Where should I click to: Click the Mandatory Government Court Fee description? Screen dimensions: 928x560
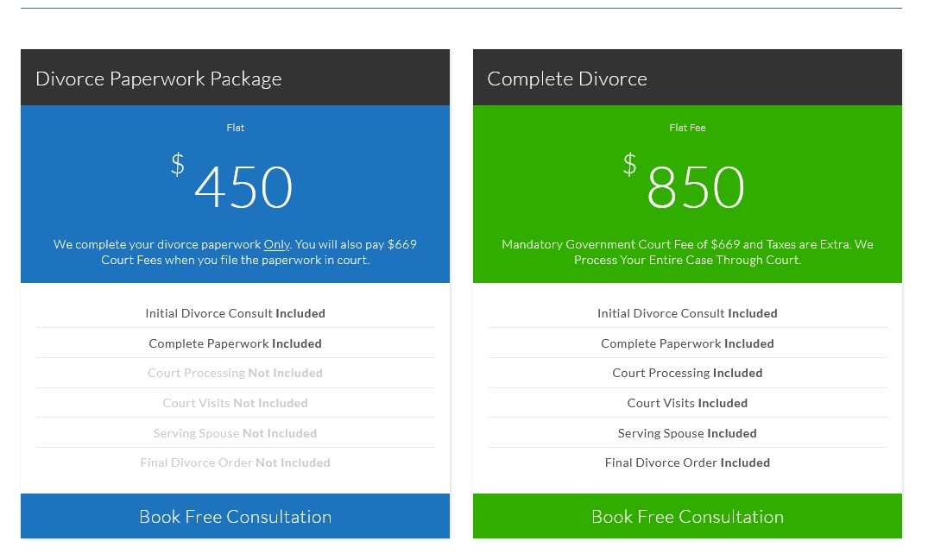coord(687,252)
